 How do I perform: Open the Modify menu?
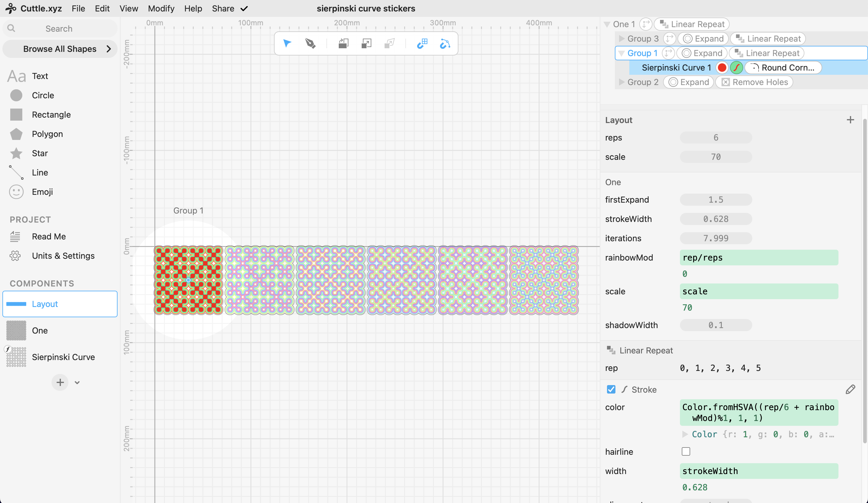pos(161,8)
